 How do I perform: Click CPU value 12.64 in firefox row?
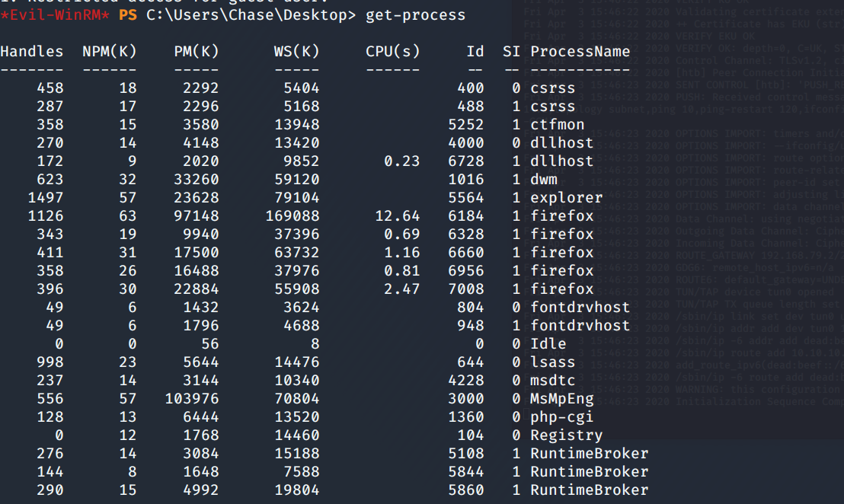pos(398,216)
